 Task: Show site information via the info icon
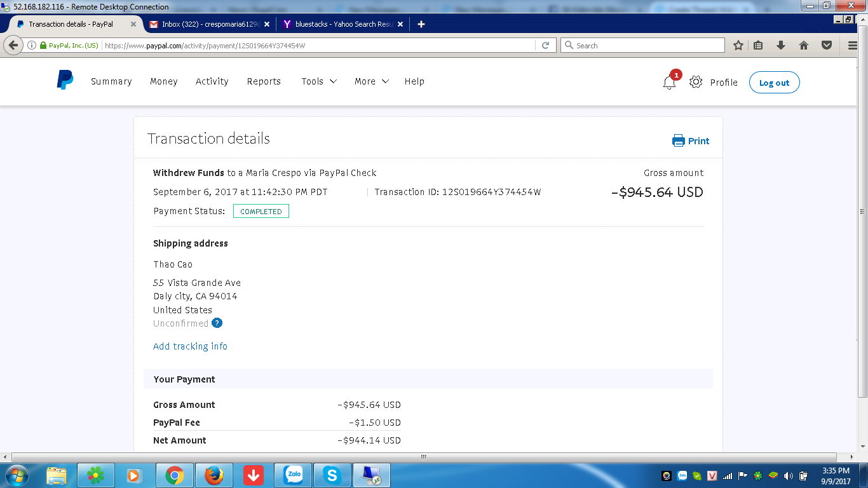(x=32, y=46)
